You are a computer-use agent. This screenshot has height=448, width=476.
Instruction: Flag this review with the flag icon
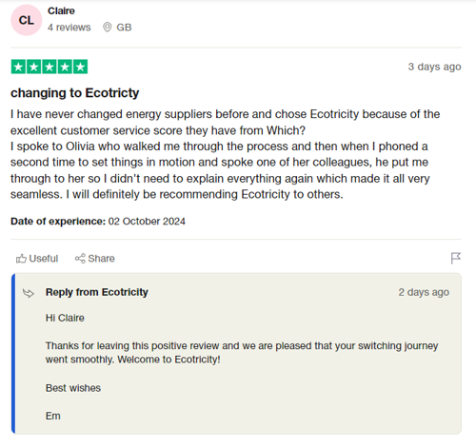tap(456, 258)
